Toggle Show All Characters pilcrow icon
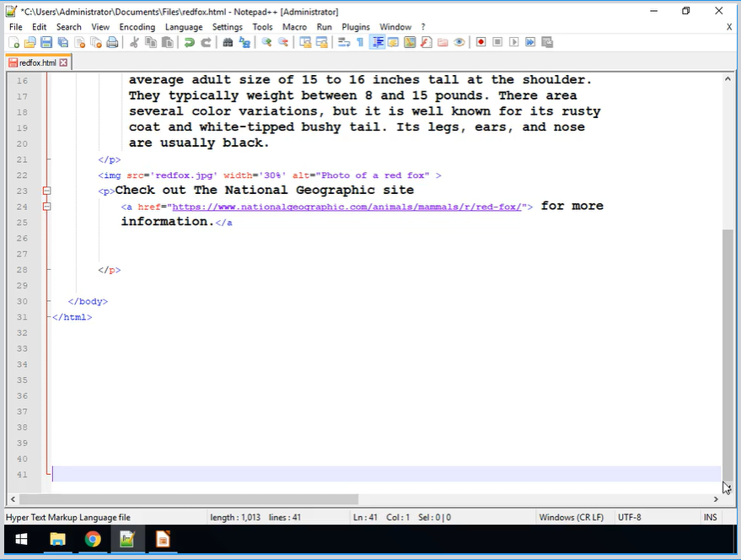Screen dimensions: 741x560 pyautogui.click(x=360, y=42)
